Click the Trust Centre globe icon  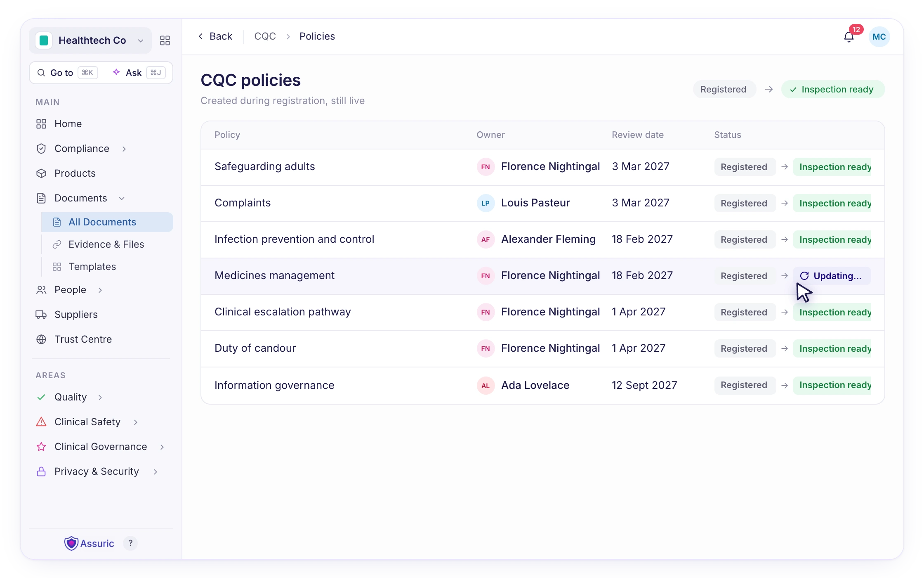(x=41, y=339)
